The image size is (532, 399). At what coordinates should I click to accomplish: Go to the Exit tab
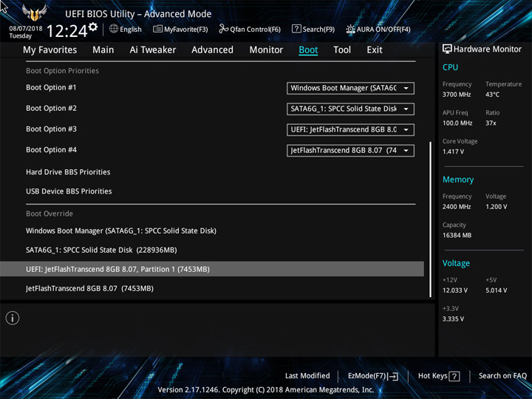[x=375, y=50]
